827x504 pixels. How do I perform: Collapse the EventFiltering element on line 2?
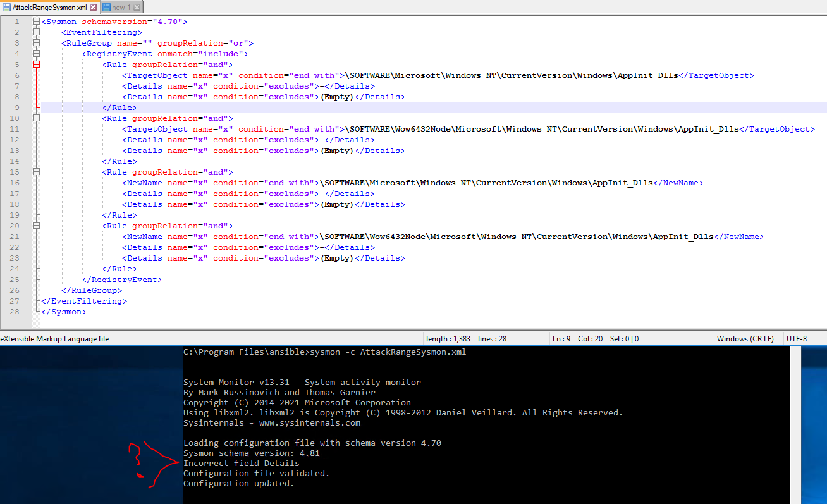(x=36, y=32)
